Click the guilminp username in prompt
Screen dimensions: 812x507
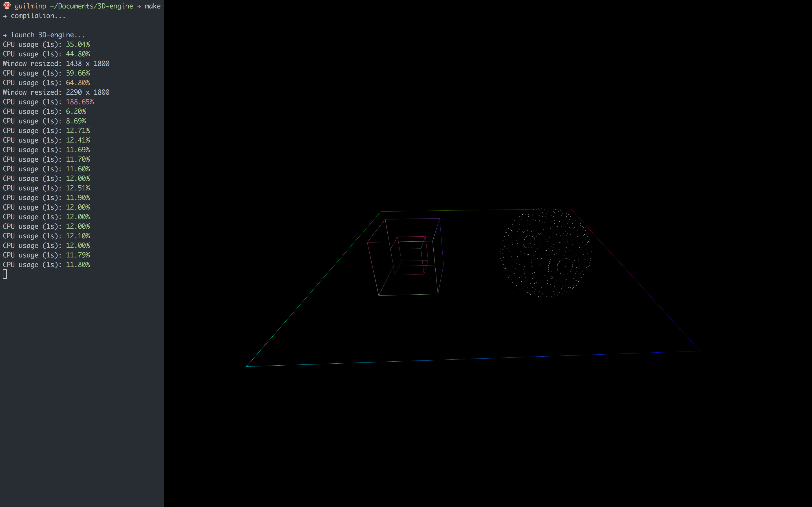tap(30, 6)
